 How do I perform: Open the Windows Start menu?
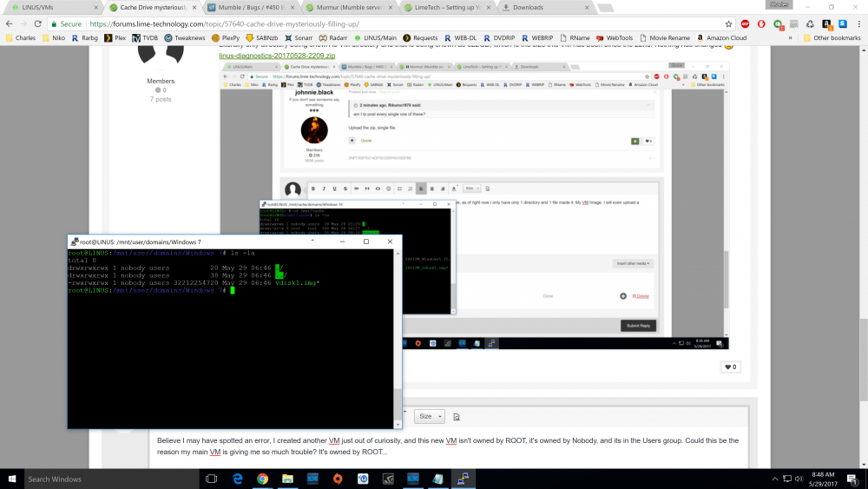click(x=11, y=479)
